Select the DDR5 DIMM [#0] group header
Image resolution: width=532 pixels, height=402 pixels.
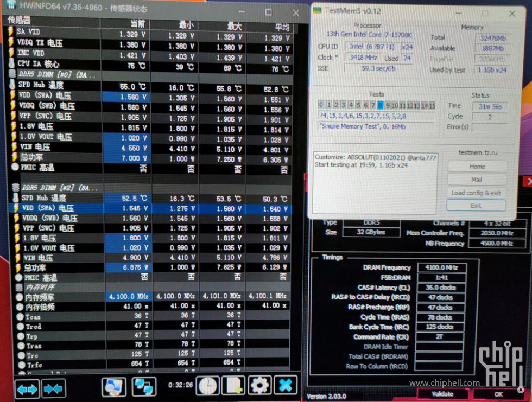coord(56,74)
